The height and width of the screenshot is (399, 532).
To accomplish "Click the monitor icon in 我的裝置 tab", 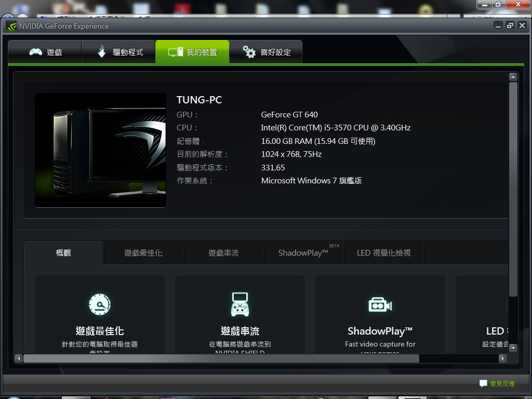I will coord(176,52).
